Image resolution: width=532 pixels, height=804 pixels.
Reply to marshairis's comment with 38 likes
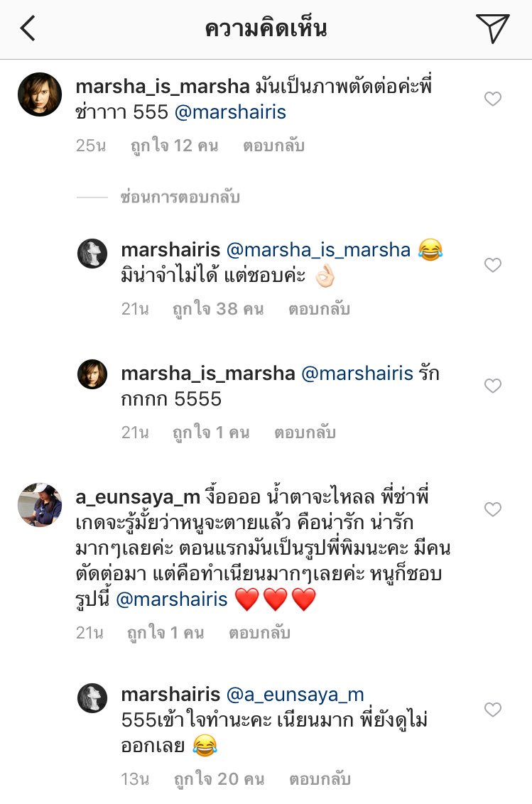pyautogui.click(x=319, y=309)
